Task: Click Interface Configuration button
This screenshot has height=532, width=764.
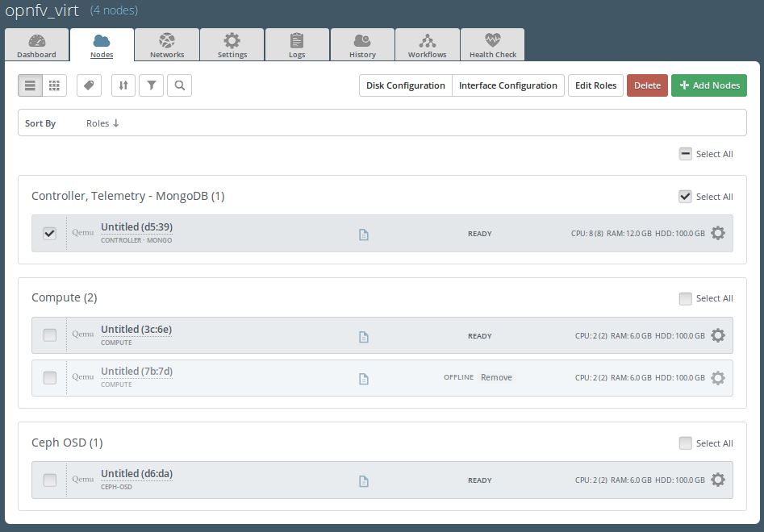Action: [x=508, y=85]
